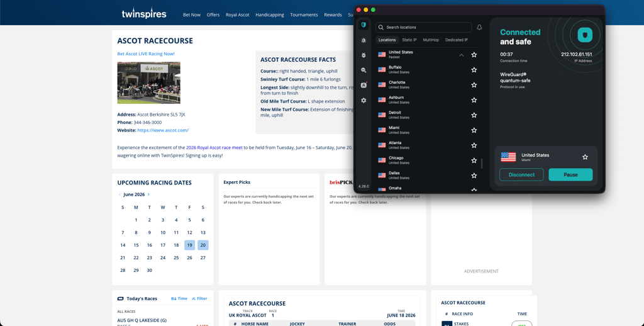Click the Bet Ascot LIVE Racing Now link

tap(146, 54)
